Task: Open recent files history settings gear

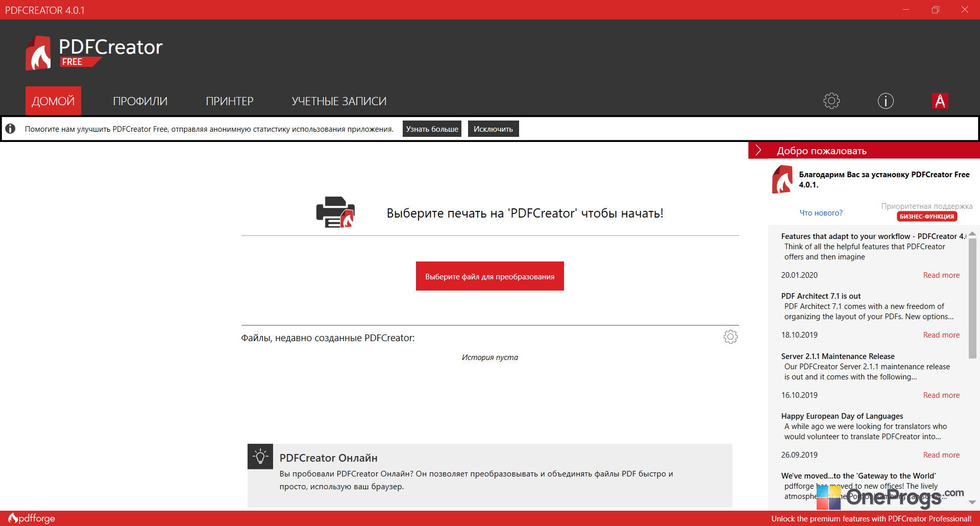Action: click(x=730, y=337)
